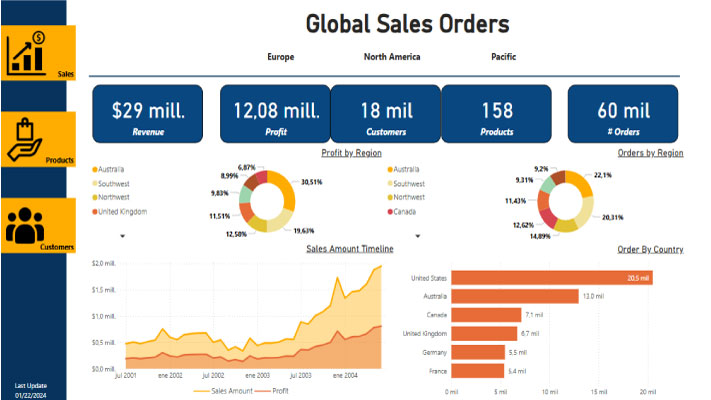Select the United States bar in Order By Country
Screen dimensions: 711x400
(x=552, y=277)
